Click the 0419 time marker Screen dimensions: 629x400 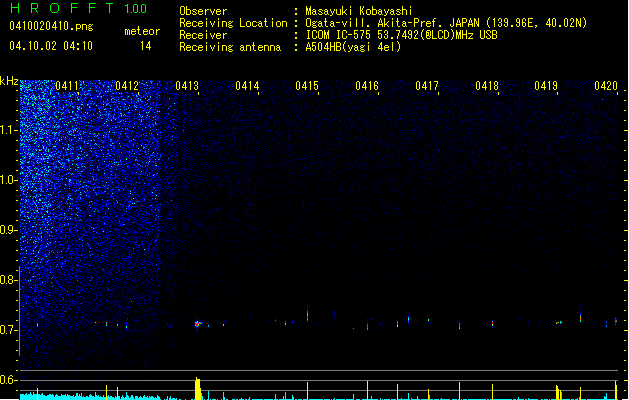pyautogui.click(x=546, y=86)
